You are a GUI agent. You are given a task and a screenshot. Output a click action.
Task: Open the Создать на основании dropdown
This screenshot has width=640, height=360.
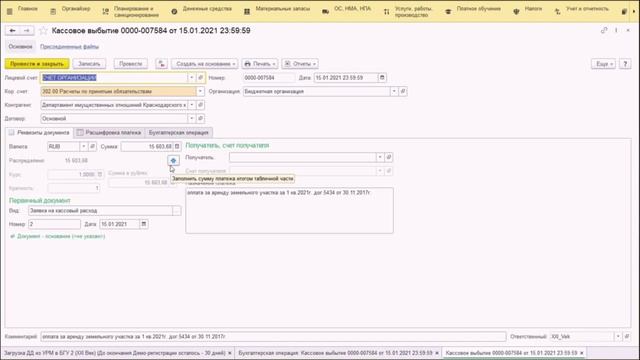coord(205,64)
